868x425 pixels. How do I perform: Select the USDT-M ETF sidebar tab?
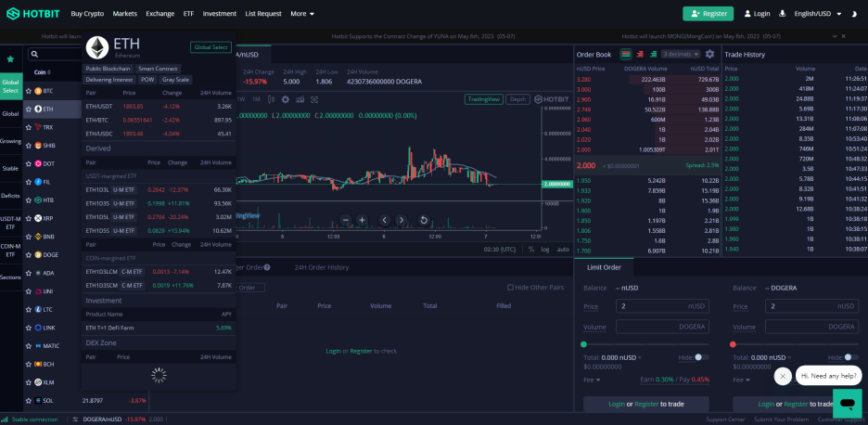10,223
